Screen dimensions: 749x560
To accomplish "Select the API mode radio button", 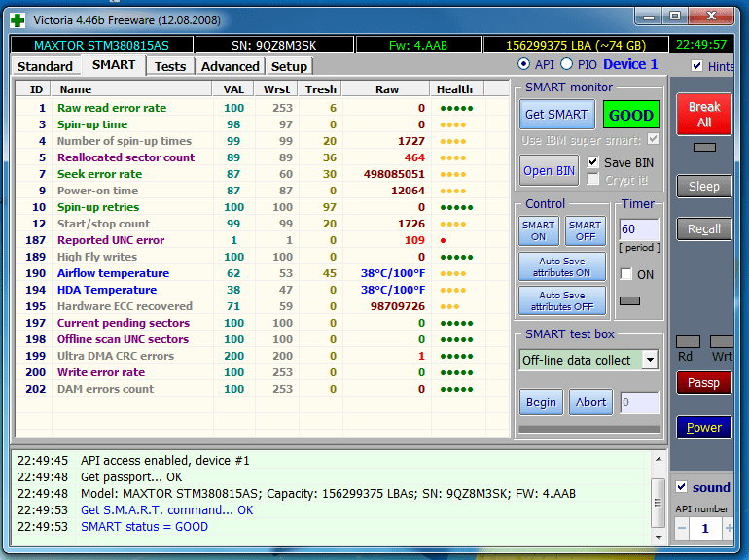I will [524, 64].
